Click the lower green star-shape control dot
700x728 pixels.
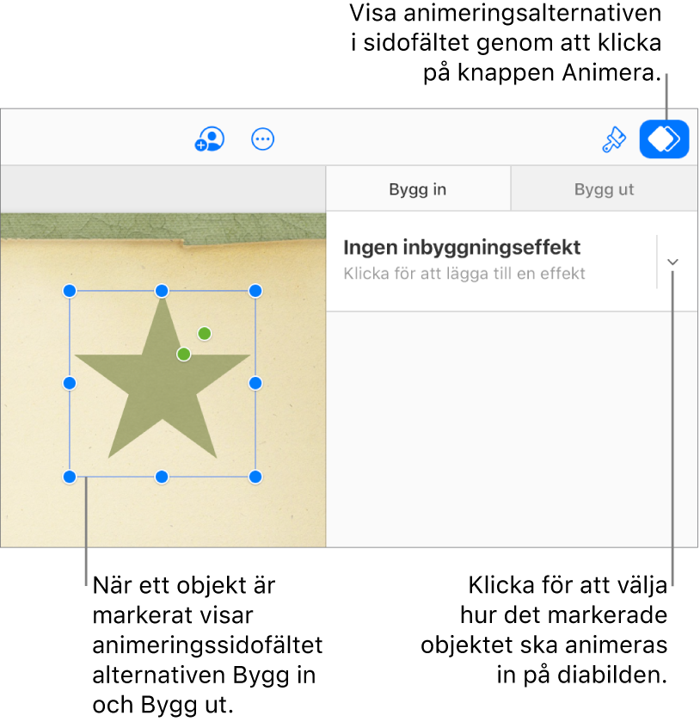pyautogui.click(x=183, y=354)
